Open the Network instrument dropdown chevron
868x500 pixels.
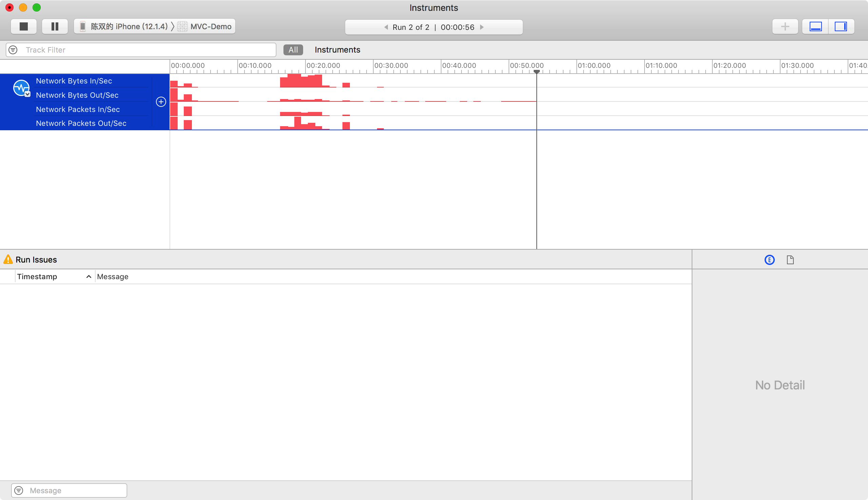pyautogui.click(x=27, y=94)
